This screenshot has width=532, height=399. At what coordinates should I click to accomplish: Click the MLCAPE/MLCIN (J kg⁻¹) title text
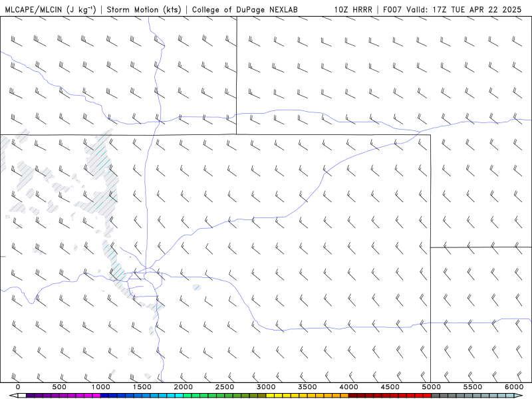coord(51,9)
